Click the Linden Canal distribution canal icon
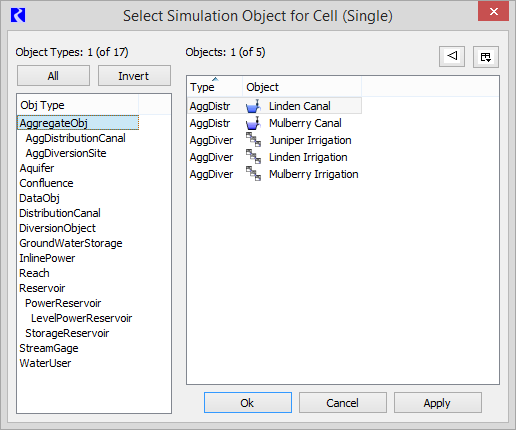Image resolution: width=516 pixels, height=430 pixels. click(x=253, y=106)
